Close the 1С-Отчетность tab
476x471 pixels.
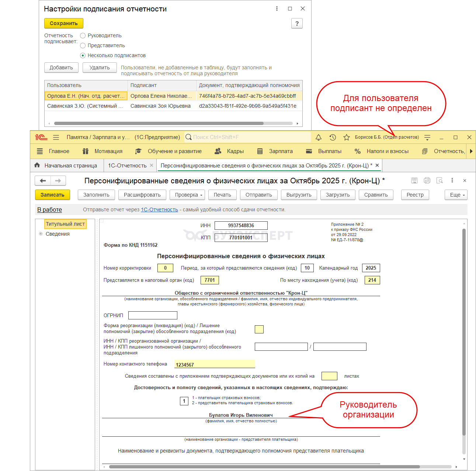point(152,165)
